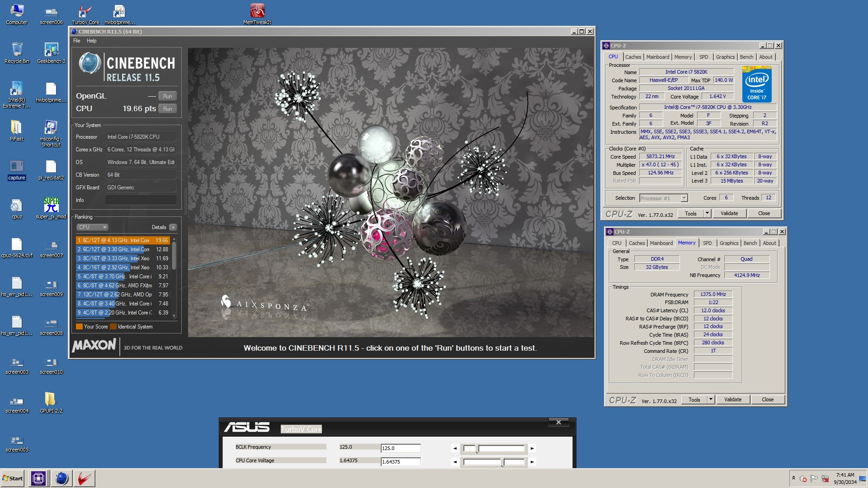
Task: Open the PiFast folder icon
Action: coord(17,131)
